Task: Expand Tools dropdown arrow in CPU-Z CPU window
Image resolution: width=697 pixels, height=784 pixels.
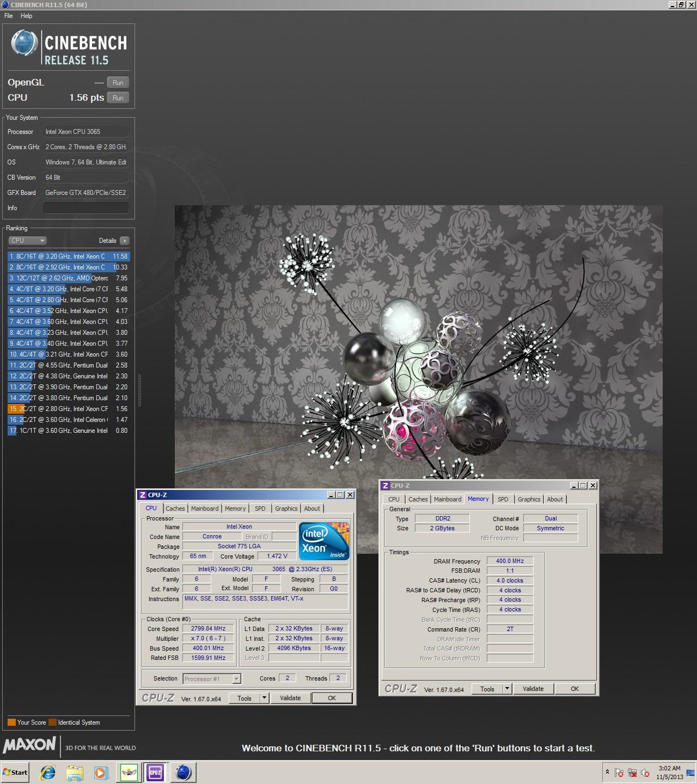Action: 265,699
